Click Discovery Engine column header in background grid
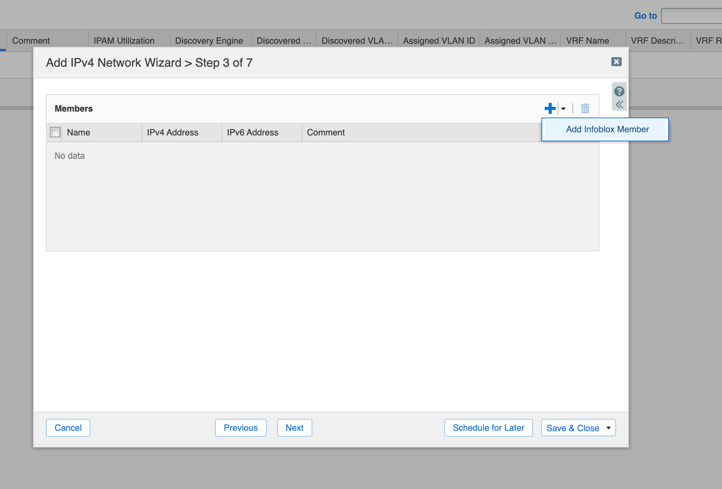 210,41
